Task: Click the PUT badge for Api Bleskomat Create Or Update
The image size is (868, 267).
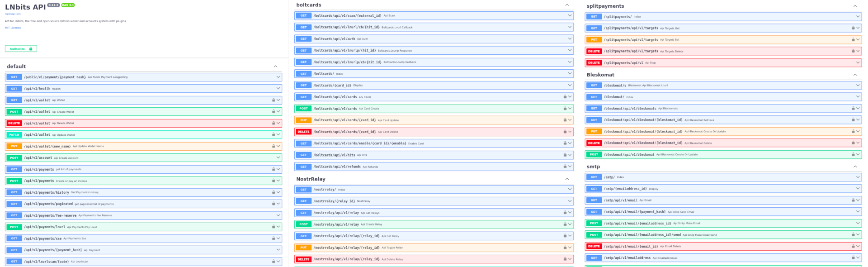Action: [594, 132]
